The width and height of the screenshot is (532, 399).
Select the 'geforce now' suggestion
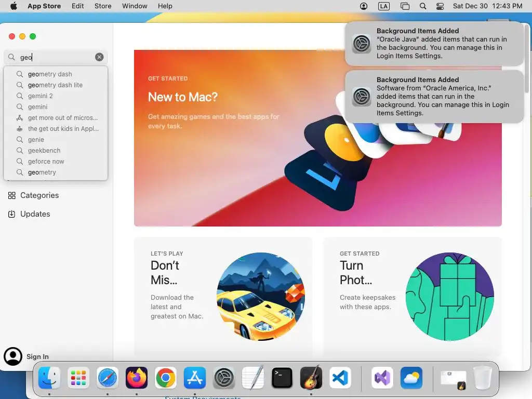[x=56, y=161]
